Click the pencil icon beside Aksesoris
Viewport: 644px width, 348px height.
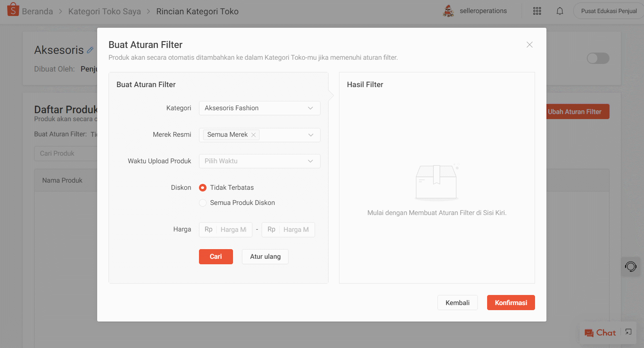90,50
